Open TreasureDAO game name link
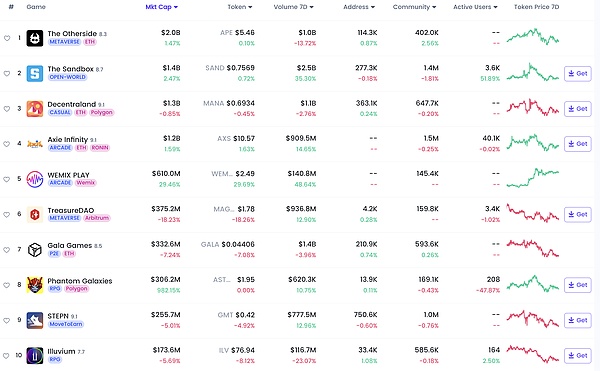The image size is (600, 371). [71, 210]
